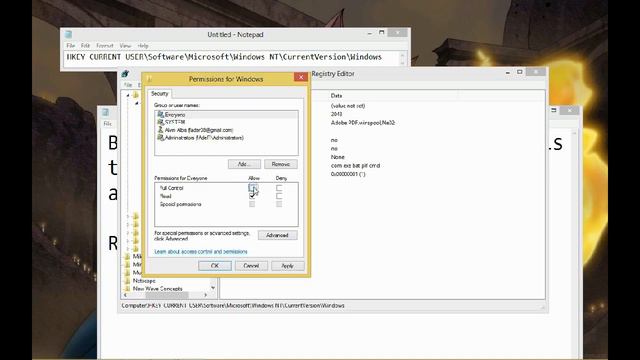Click the Notepad icon in the Untitled title bar
The image size is (640, 360).
pyautogui.click(x=68, y=34)
